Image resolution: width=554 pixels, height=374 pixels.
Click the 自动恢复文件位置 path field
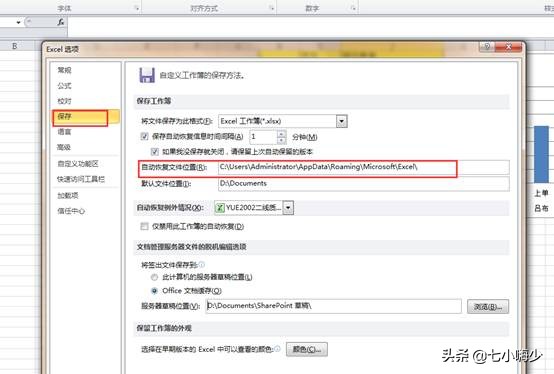(364, 167)
